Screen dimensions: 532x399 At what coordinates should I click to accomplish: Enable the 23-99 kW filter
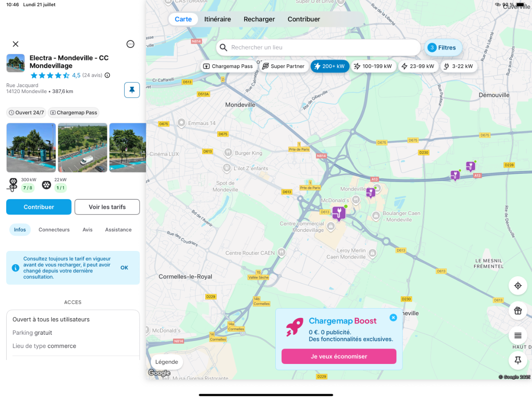click(418, 66)
